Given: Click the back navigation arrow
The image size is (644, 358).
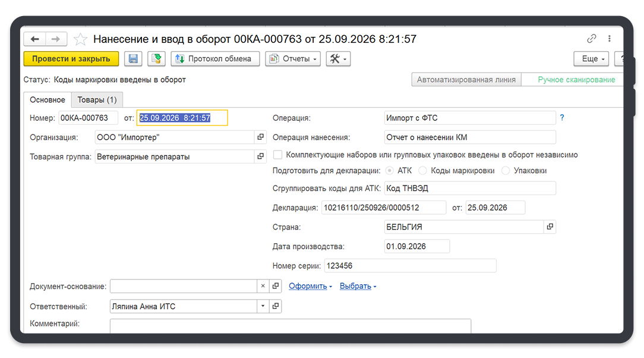Looking at the screenshot, I should point(35,39).
